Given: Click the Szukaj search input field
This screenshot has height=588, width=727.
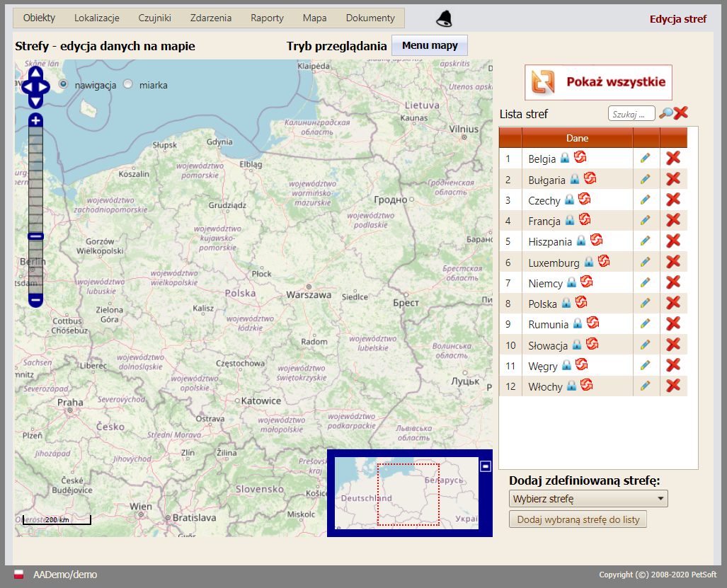Looking at the screenshot, I should coord(631,114).
